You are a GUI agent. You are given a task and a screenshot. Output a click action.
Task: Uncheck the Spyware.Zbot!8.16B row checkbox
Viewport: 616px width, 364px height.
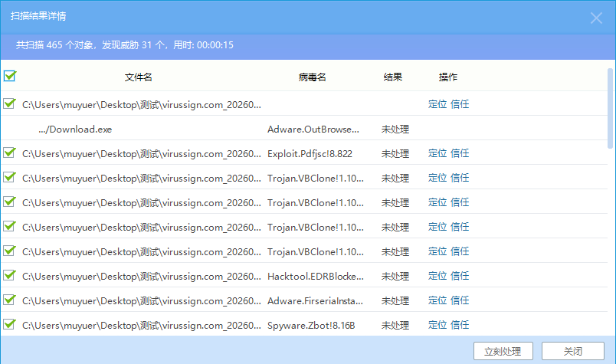(x=10, y=325)
